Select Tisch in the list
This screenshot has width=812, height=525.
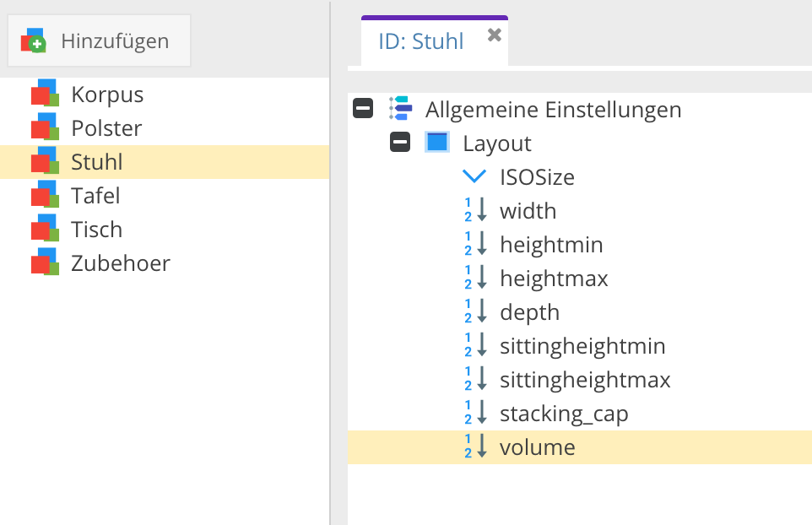[x=96, y=230]
